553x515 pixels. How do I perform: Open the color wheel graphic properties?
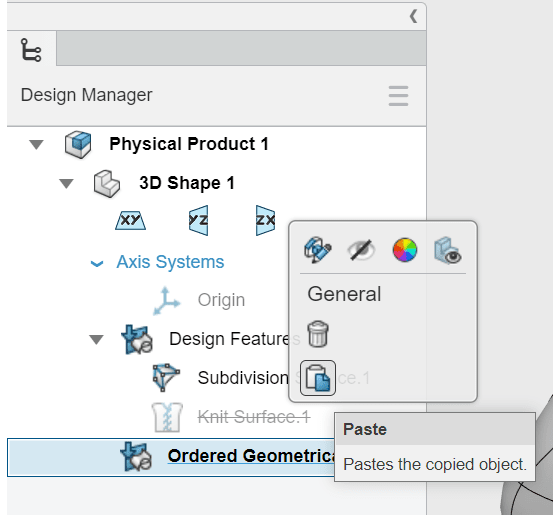(405, 250)
